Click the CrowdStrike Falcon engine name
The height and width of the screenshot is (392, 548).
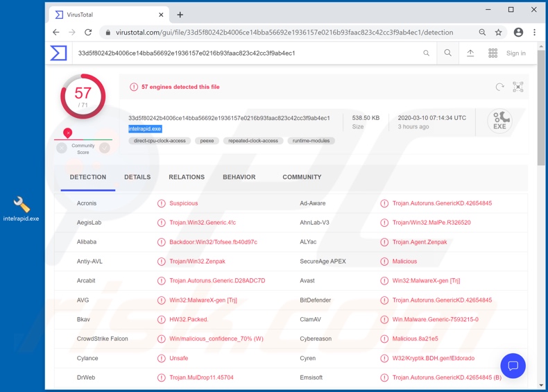point(103,339)
